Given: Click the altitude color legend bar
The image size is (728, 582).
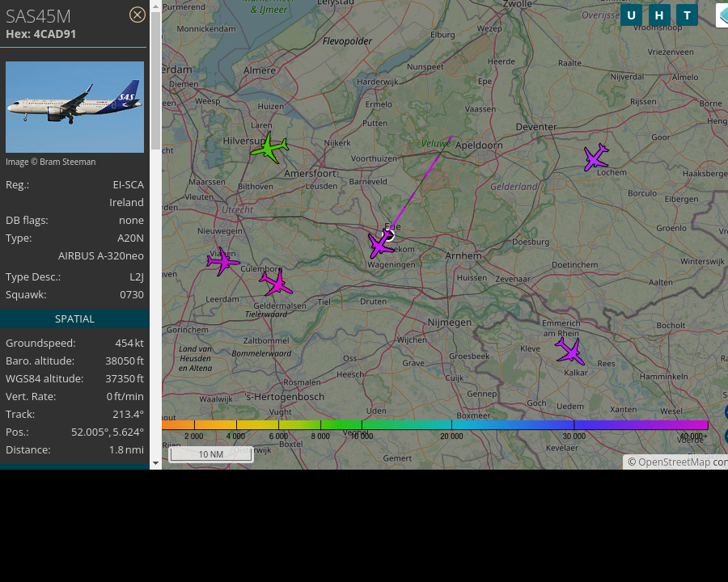Looking at the screenshot, I should 434,424.
